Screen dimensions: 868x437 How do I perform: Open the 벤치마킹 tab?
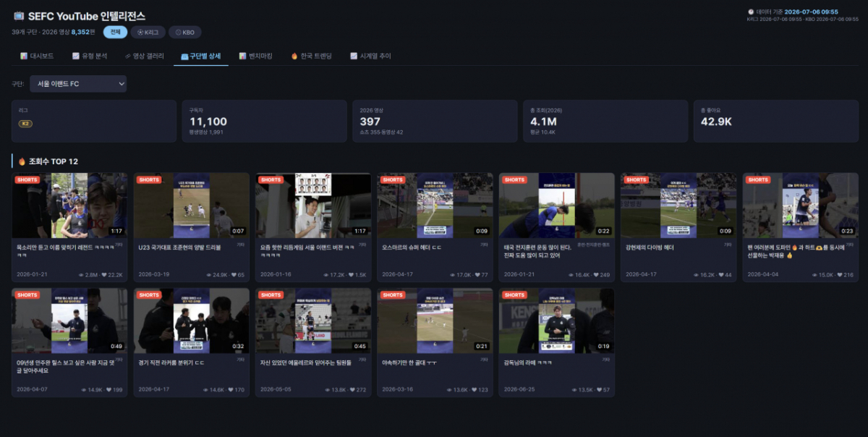pos(255,56)
